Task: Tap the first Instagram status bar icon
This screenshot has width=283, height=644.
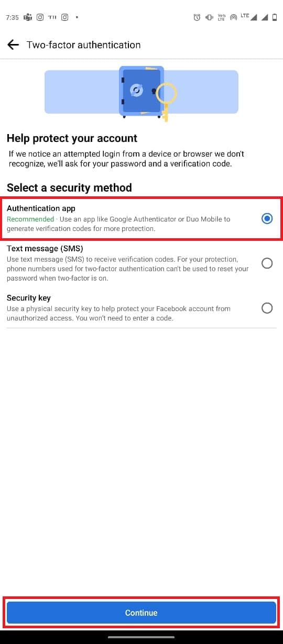Action: point(40,17)
